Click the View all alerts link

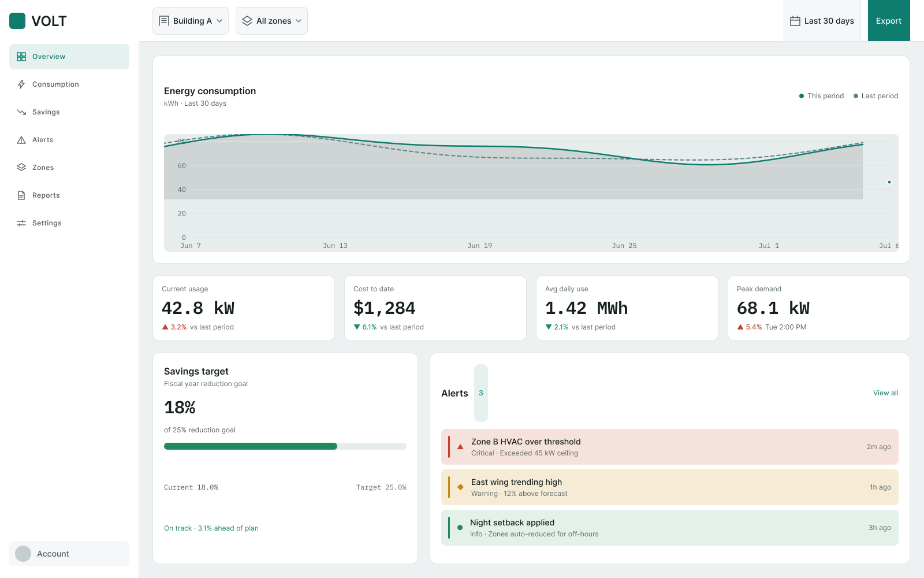tap(886, 393)
